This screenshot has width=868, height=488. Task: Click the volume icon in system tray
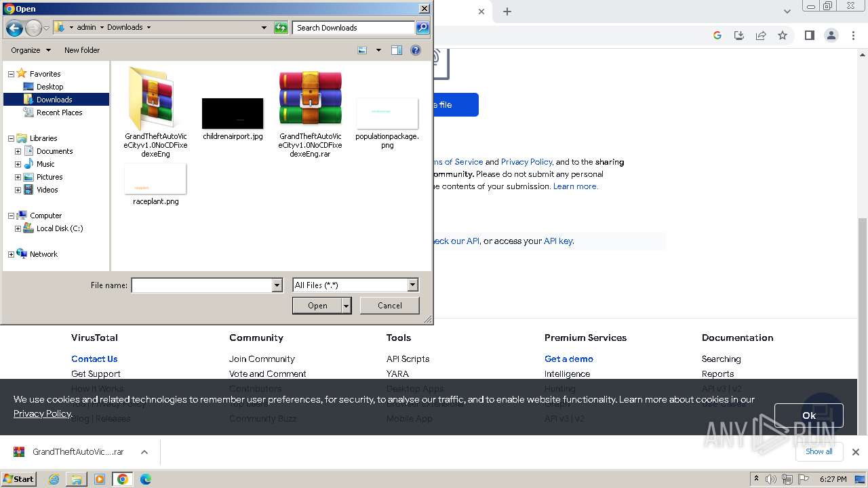click(x=771, y=479)
